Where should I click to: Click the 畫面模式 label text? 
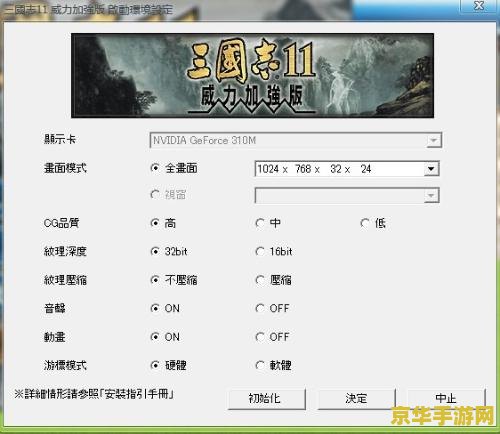[x=65, y=168]
